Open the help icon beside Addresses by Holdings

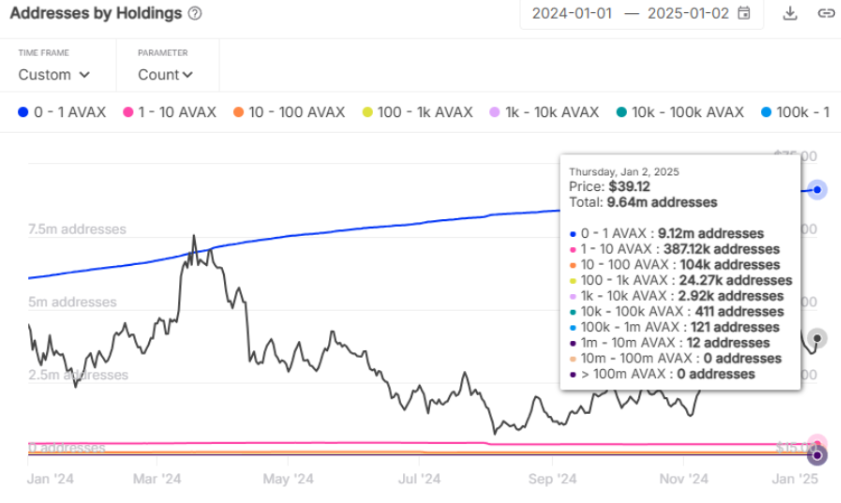195,13
